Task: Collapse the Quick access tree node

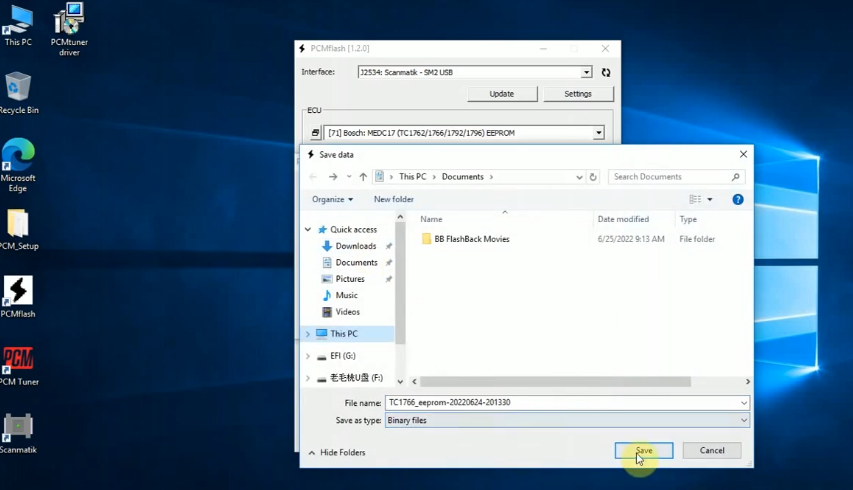Action: [x=308, y=230]
